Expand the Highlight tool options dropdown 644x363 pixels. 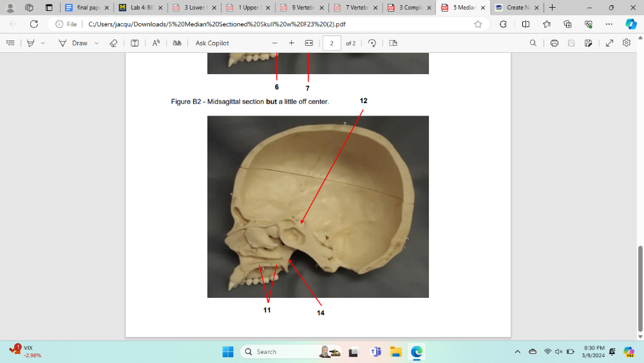pyautogui.click(x=43, y=43)
